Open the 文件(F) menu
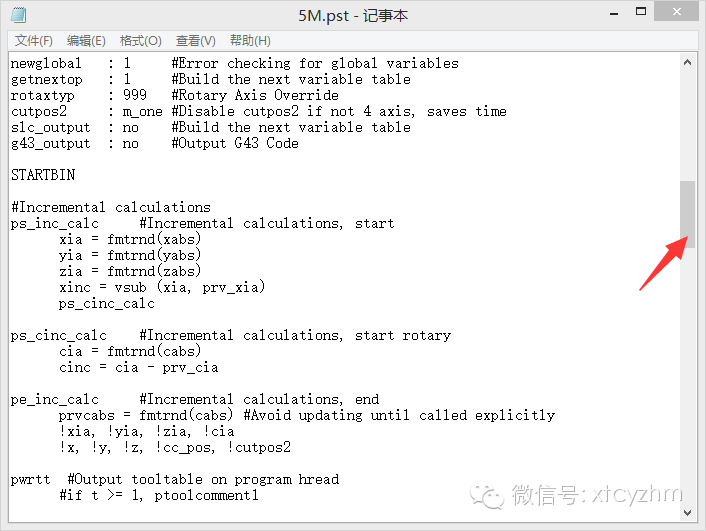This screenshot has height=531, width=706. point(34,40)
